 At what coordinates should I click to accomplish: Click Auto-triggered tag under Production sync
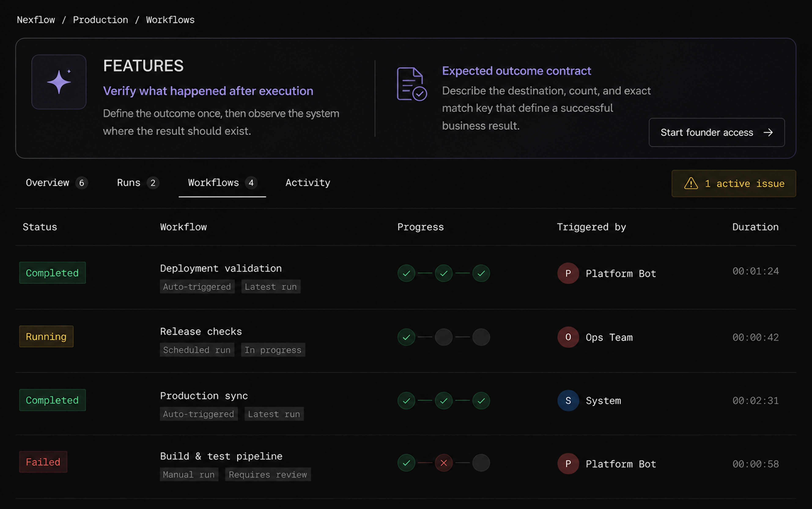click(199, 414)
